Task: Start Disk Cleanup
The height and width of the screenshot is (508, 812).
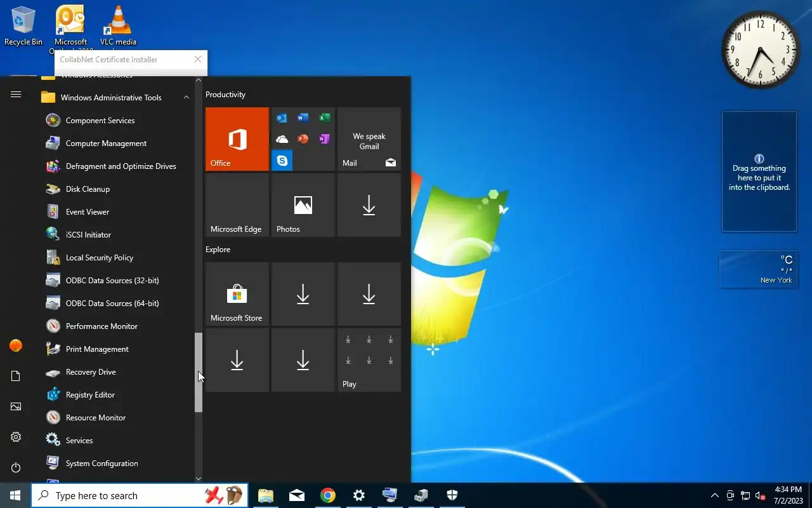Action: click(x=118, y=189)
